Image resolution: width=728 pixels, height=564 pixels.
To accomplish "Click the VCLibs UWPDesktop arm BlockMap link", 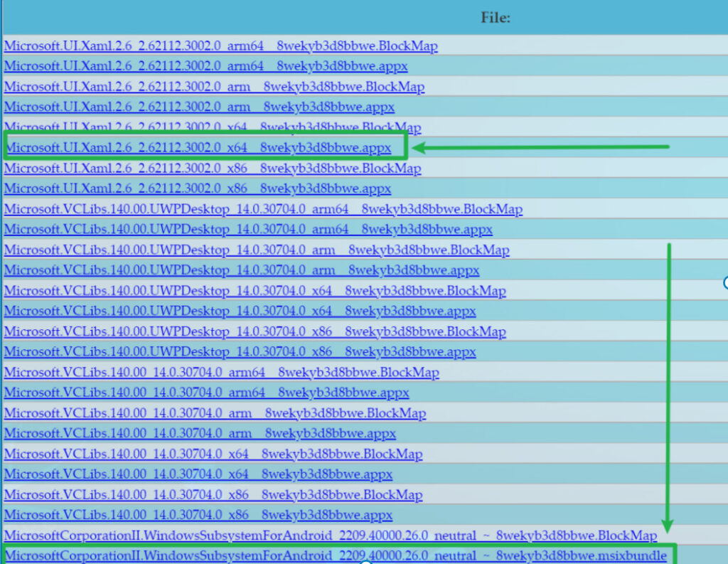I will coord(257,250).
